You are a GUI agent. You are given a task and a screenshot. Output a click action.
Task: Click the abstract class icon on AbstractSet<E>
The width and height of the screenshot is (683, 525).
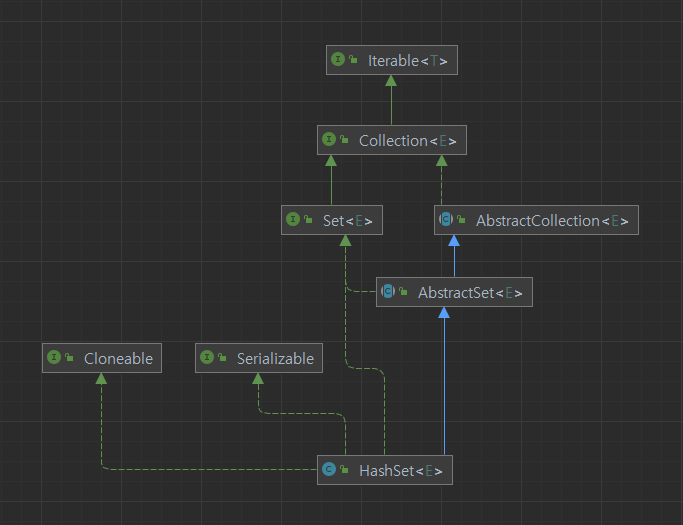click(x=388, y=291)
